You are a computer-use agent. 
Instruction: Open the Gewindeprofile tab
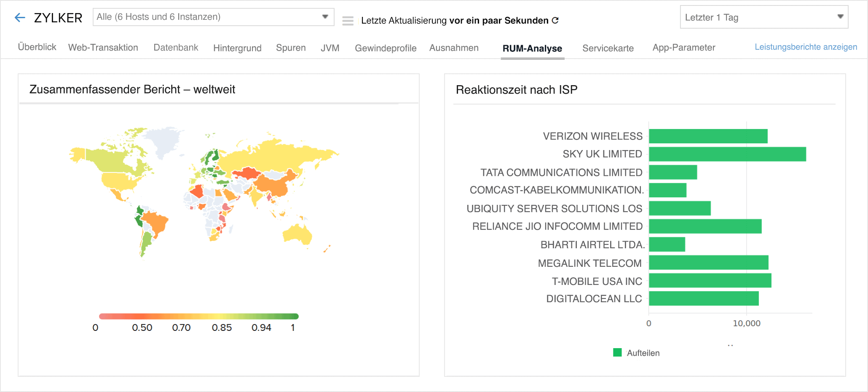[x=386, y=48]
